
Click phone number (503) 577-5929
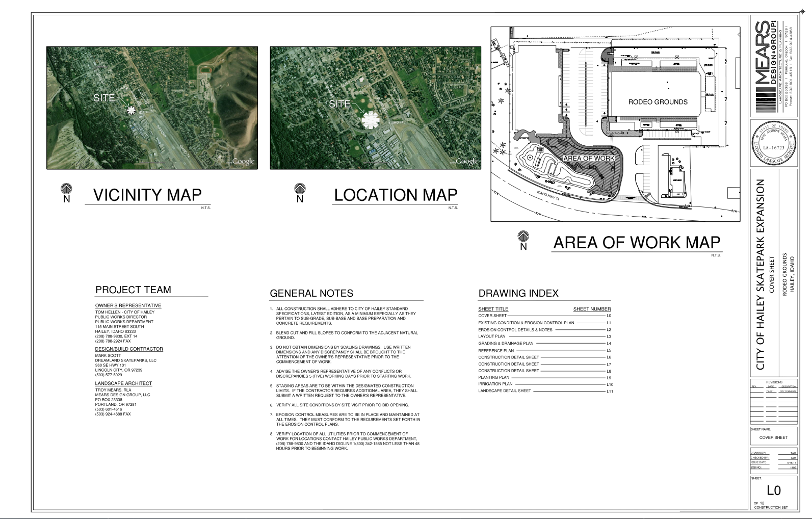tap(109, 375)
